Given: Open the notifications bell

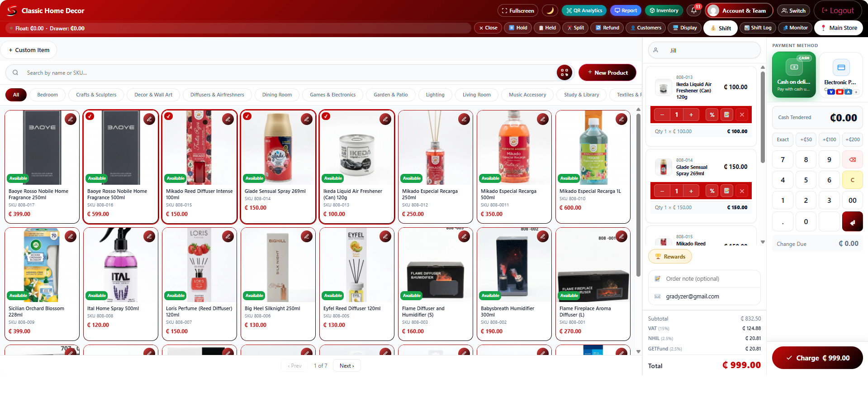Looking at the screenshot, I should [x=694, y=10].
